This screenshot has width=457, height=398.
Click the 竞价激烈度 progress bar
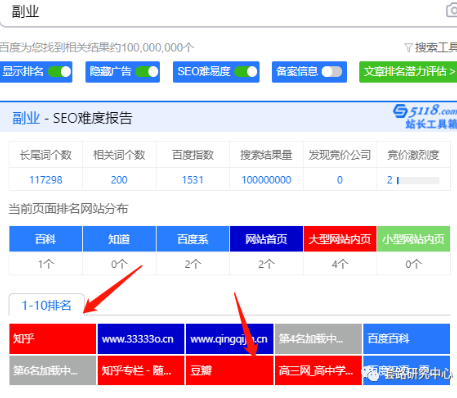[418, 181]
